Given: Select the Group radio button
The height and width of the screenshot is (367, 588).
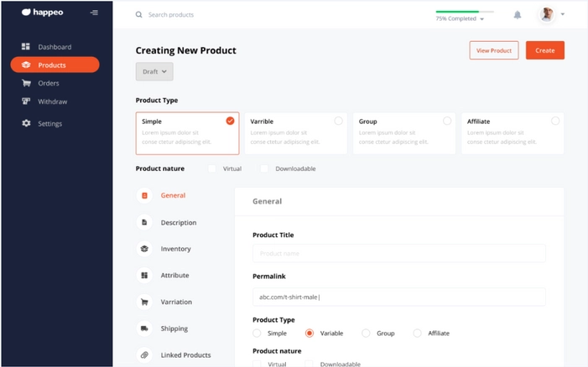Looking at the screenshot, I should click(366, 333).
